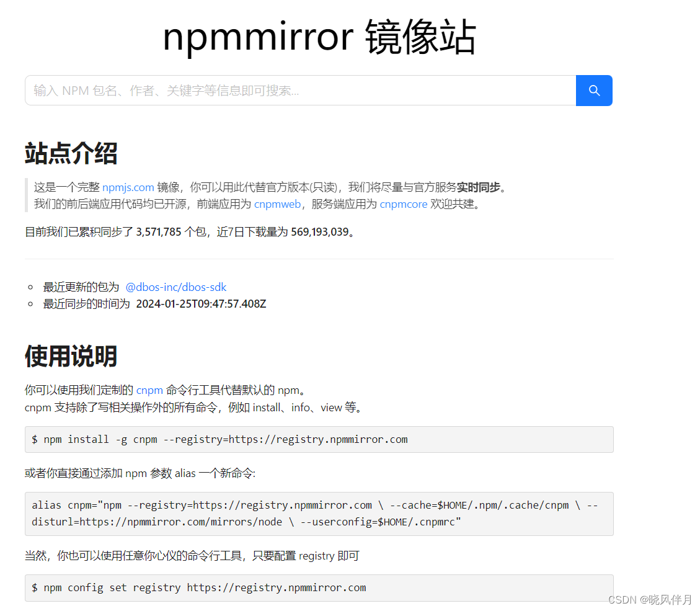Click the 站点介绍 section heading
700x611 pixels.
point(70,154)
